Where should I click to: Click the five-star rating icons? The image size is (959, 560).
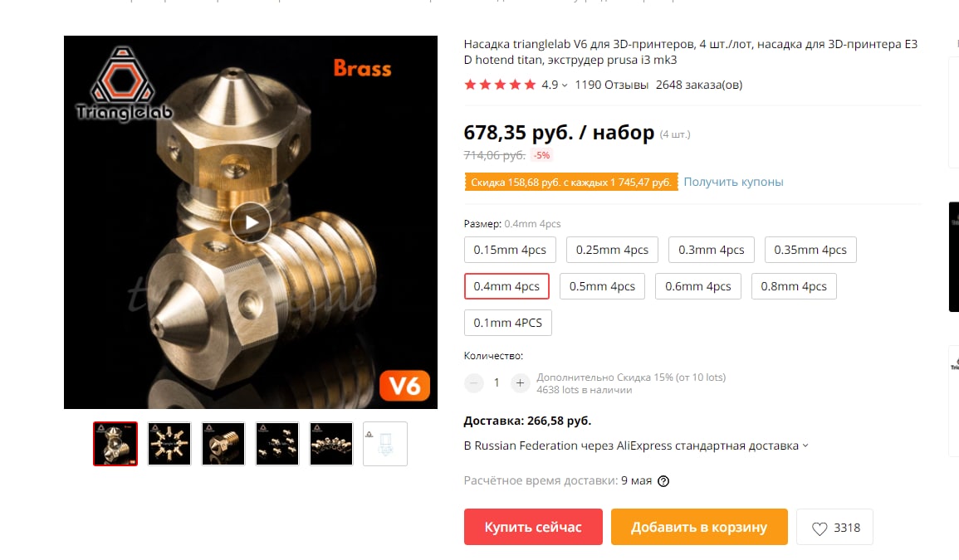point(500,85)
